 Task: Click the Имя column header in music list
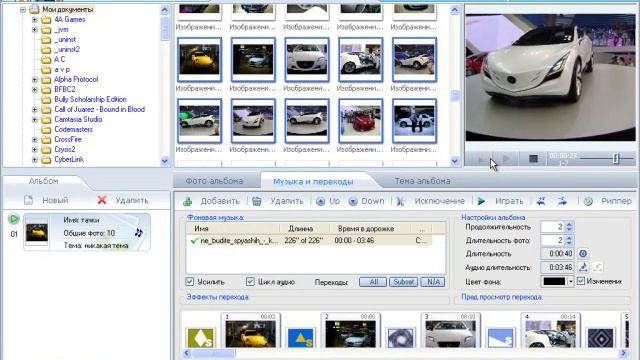[x=233, y=229]
